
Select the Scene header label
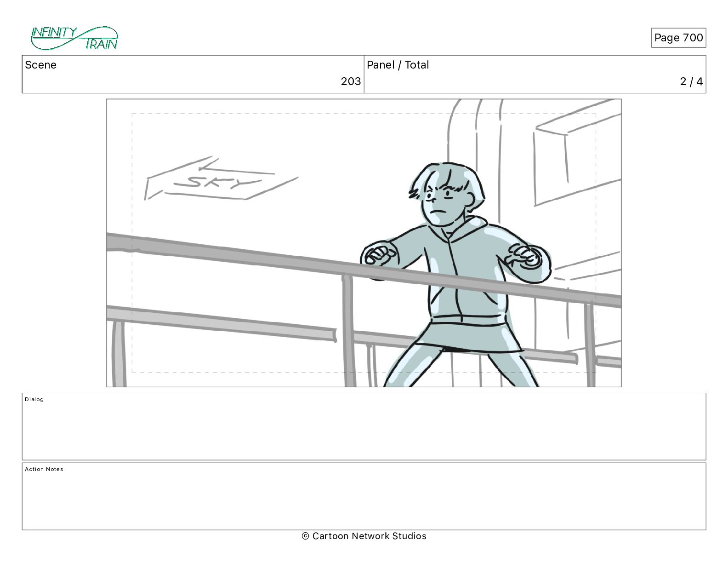41,65
